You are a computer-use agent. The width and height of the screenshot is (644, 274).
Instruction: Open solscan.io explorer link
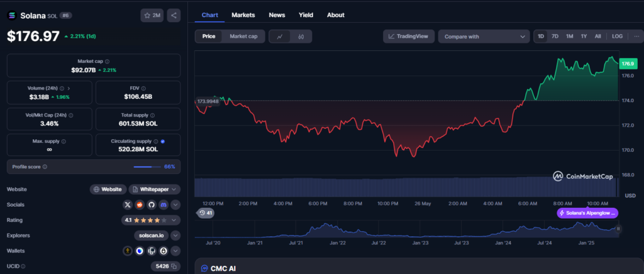coord(151,236)
